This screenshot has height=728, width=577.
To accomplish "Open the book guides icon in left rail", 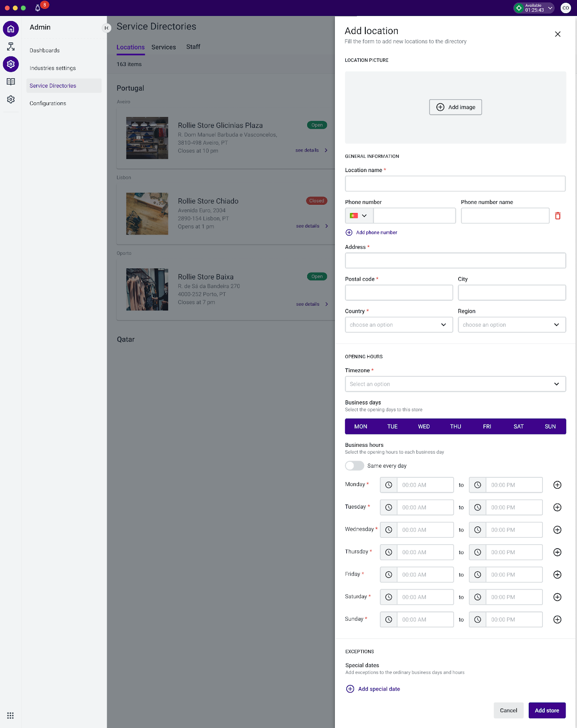I will pyautogui.click(x=11, y=82).
